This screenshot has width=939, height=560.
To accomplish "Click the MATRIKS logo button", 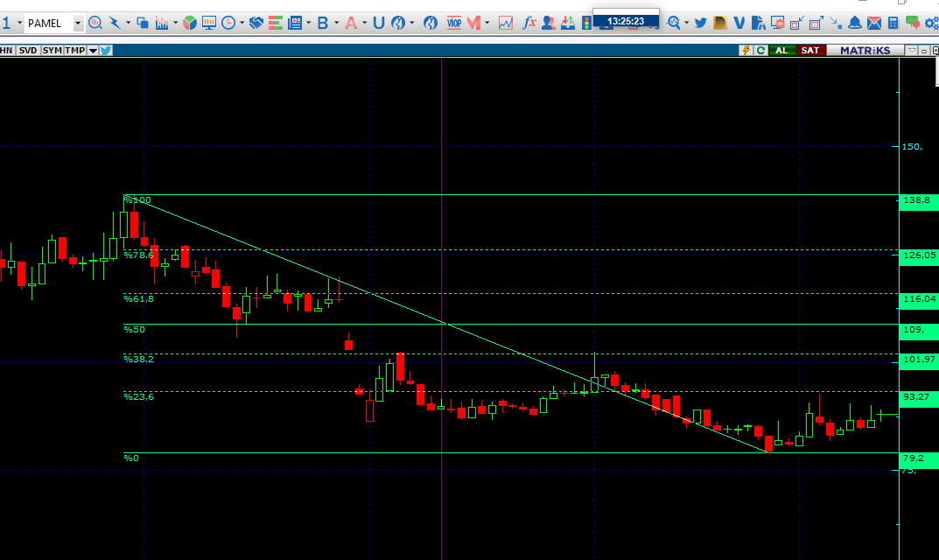I will (x=865, y=50).
